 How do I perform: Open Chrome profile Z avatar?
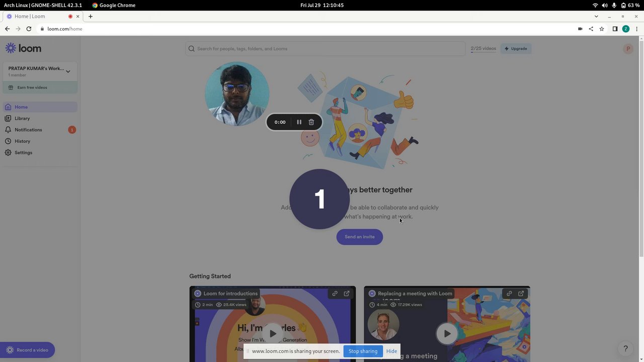[x=626, y=29]
